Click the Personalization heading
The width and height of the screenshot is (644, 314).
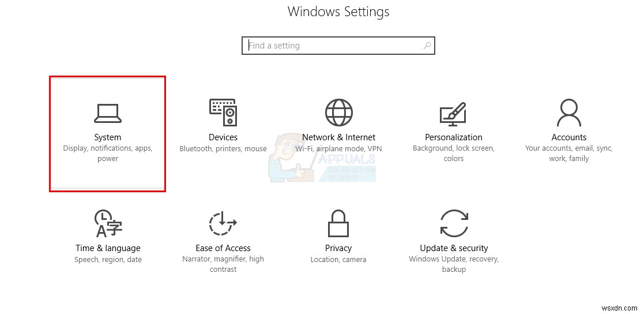point(453,137)
